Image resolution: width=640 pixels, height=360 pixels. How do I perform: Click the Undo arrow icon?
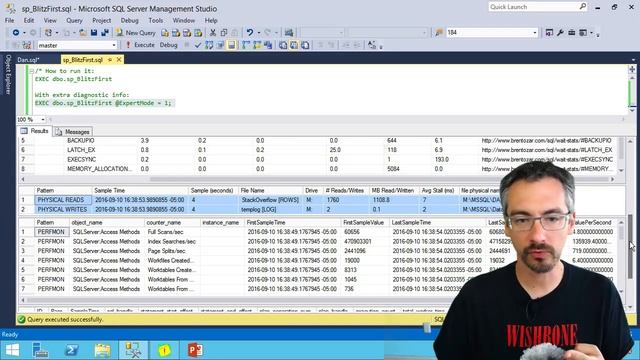[x=250, y=33]
